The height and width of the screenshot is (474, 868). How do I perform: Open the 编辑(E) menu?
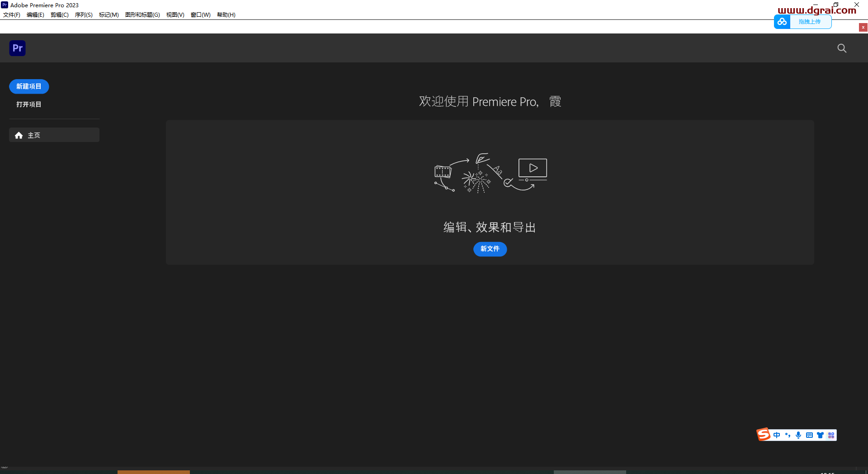tap(35, 14)
